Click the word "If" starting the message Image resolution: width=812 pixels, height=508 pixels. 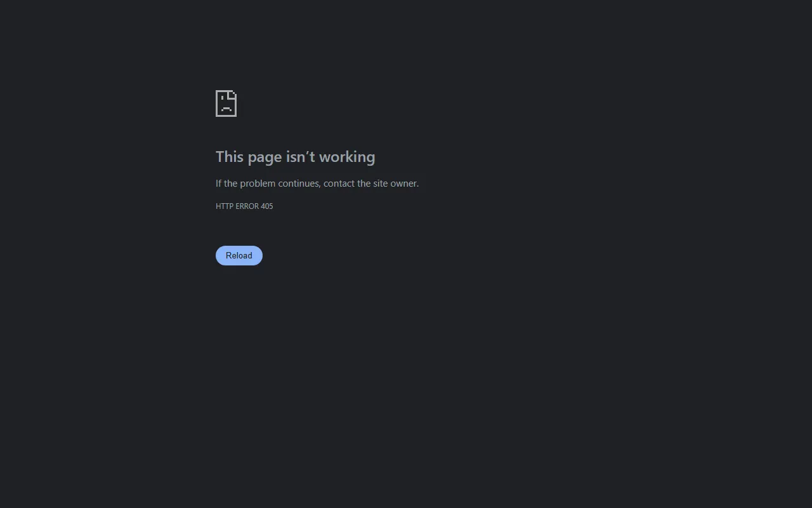coord(219,184)
